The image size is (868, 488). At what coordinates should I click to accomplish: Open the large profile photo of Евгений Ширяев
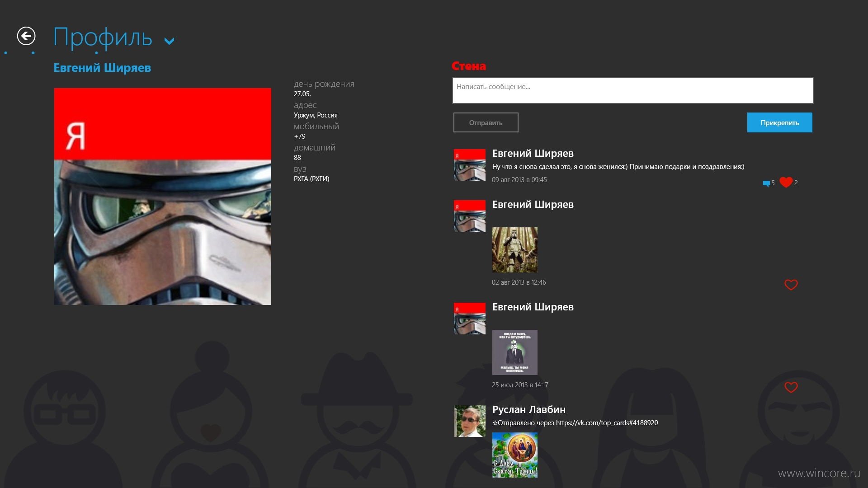click(163, 197)
